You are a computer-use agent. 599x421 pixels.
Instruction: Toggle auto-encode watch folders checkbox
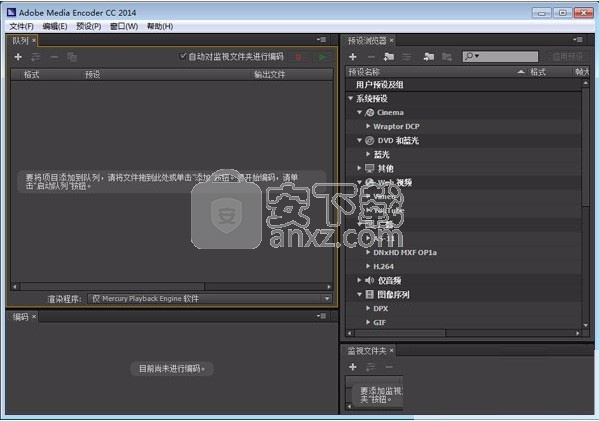click(183, 56)
